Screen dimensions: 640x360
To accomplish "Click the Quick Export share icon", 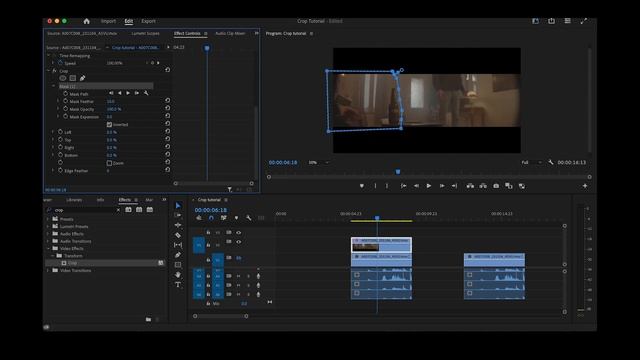I will [x=551, y=21].
